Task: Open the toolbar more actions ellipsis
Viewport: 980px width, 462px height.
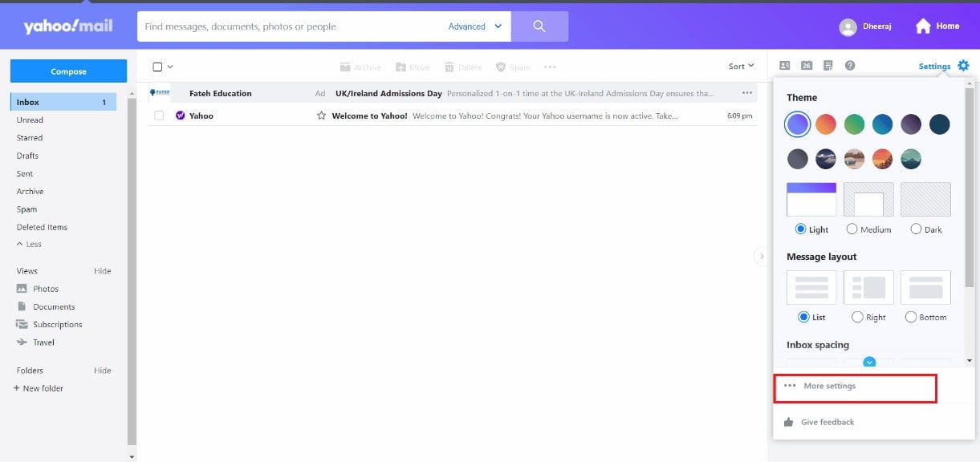Action: click(x=550, y=67)
